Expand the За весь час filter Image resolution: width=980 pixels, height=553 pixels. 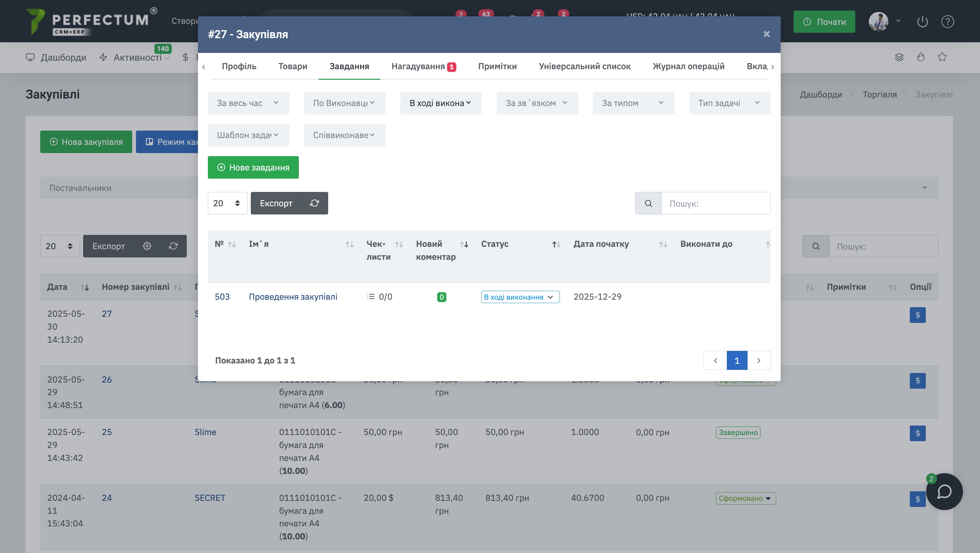pyautogui.click(x=248, y=103)
